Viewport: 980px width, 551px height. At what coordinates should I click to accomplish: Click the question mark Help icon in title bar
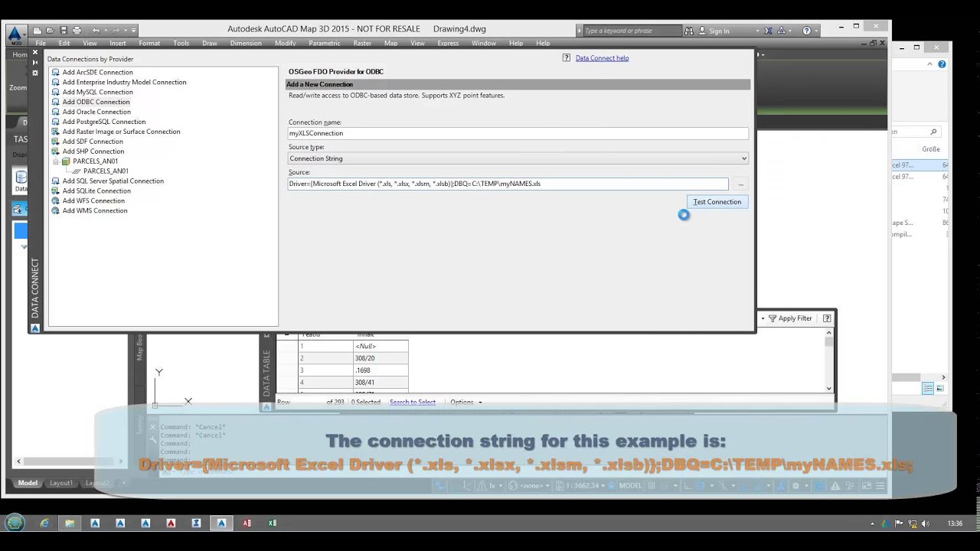click(807, 31)
